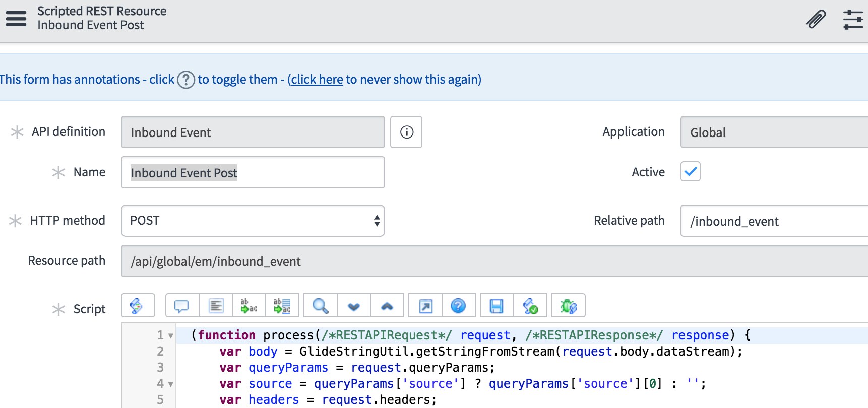This screenshot has width=868, height=408.
Task: Open the script debugger bug icon
Action: 568,306
